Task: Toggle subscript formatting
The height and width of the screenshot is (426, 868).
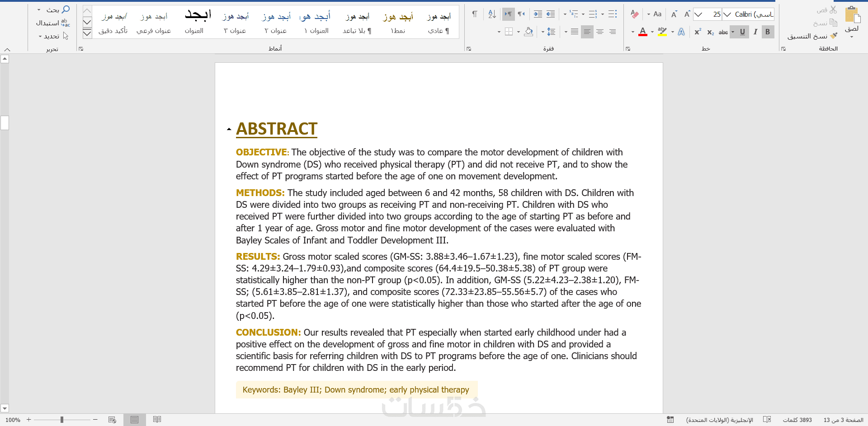Action: [711, 32]
